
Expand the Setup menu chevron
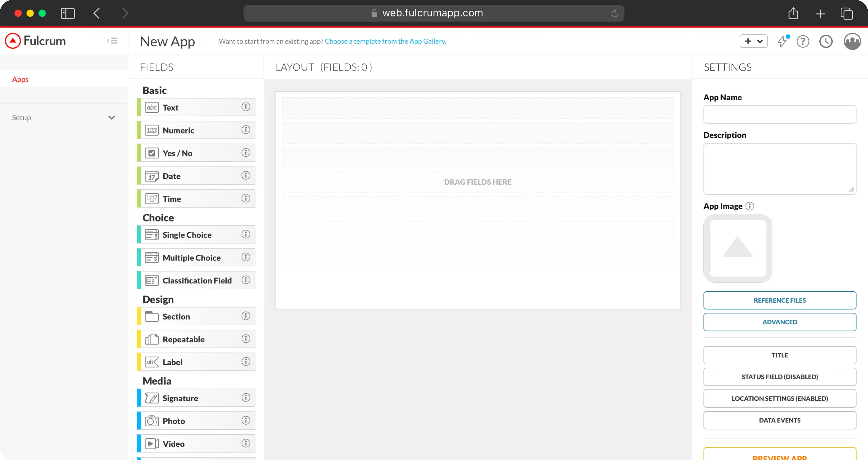(112, 117)
